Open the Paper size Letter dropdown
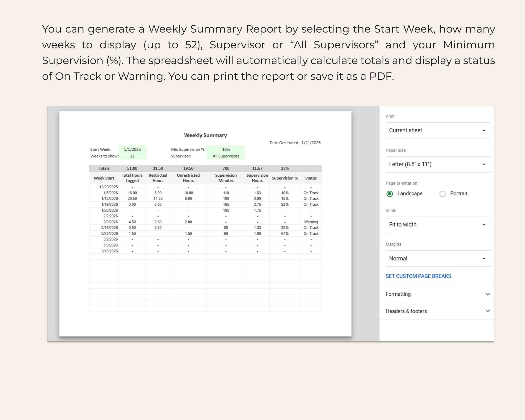The width and height of the screenshot is (525, 420). pos(438,165)
